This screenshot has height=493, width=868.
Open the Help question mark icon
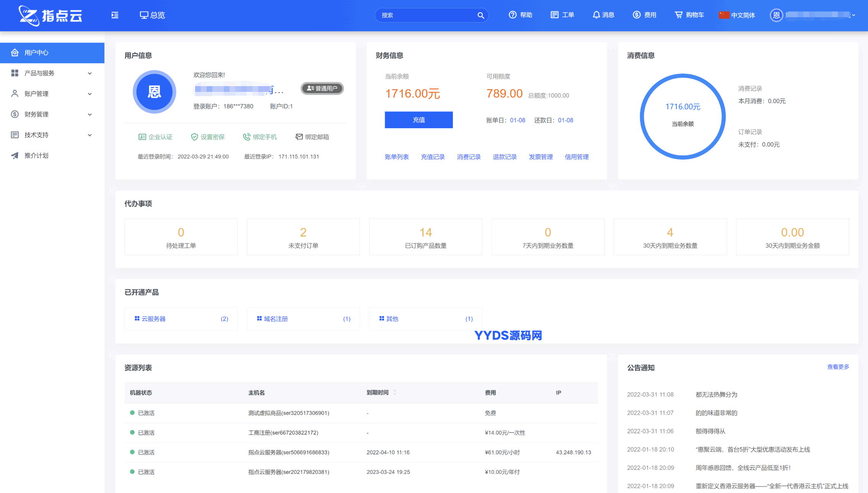[x=512, y=15]
